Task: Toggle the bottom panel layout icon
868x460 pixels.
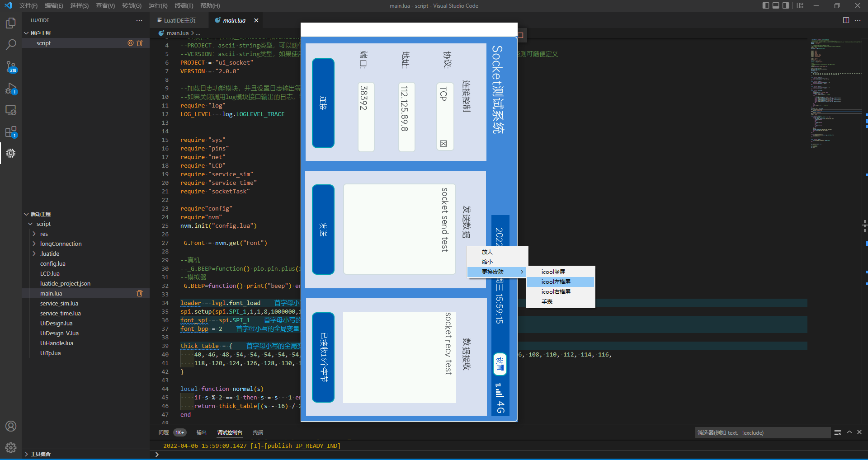Action: pyautogui.click(x=776, y=5)
